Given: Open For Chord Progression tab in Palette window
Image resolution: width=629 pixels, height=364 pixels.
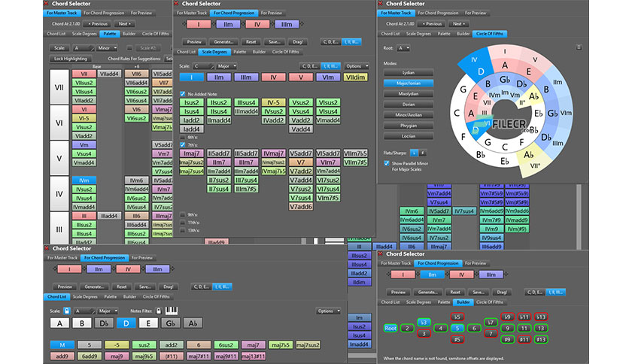Looking at the screenshot, I should [104, 13].
